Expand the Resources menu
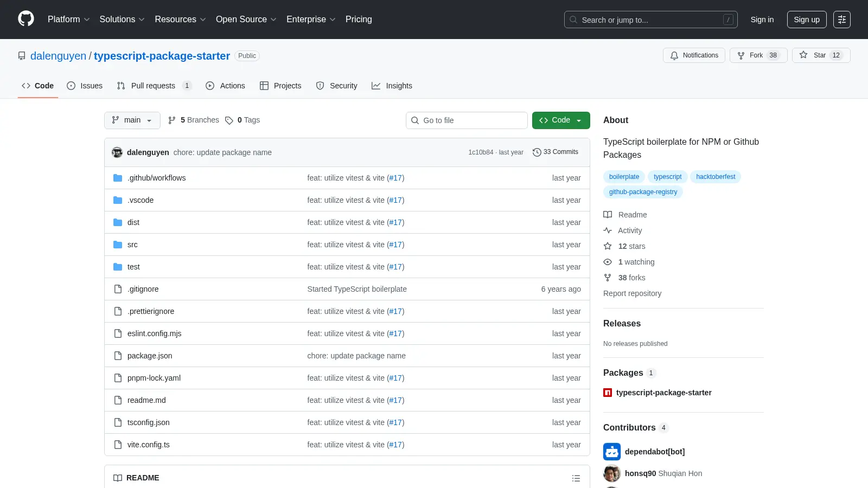 [x=181, y=20]
